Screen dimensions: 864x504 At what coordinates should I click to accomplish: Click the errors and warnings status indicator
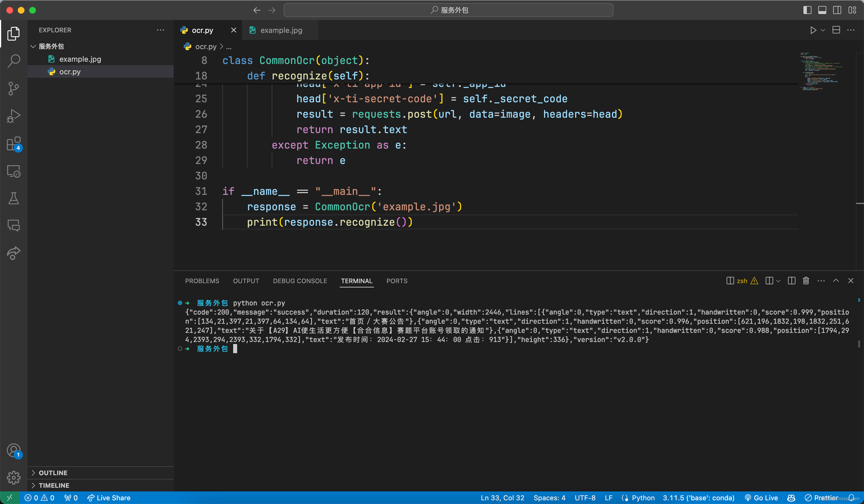tap(39, 498)
